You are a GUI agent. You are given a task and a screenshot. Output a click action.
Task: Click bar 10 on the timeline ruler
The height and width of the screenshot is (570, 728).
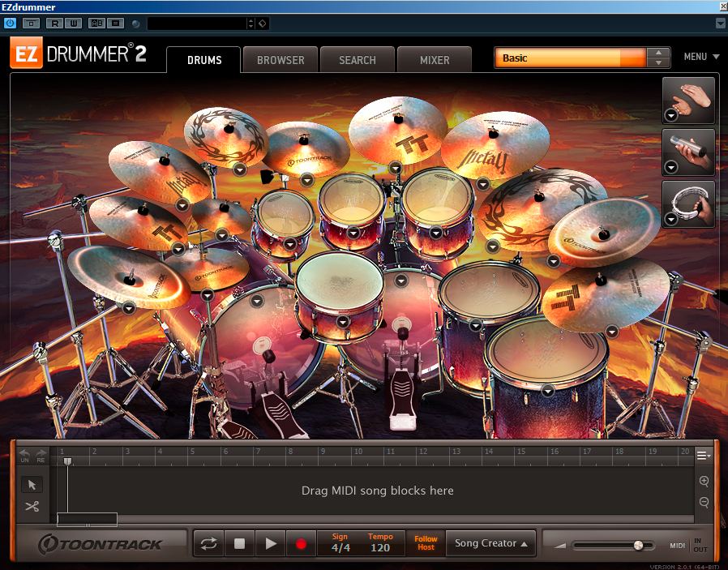(358, 452)
